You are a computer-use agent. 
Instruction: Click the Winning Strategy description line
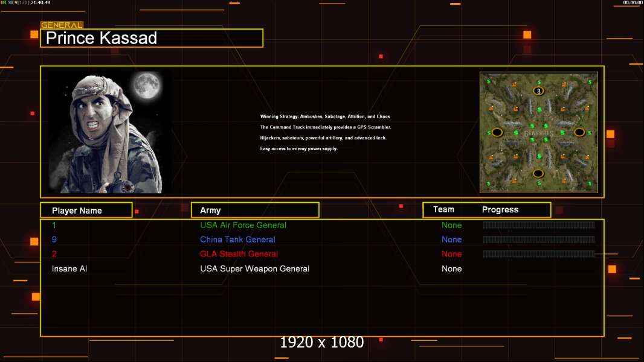click(325, 116)
